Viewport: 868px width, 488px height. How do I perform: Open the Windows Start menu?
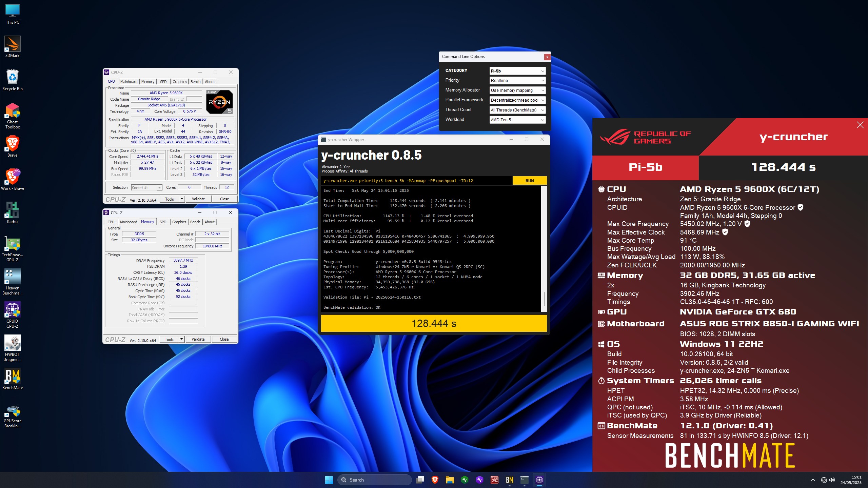click(329, 480)
